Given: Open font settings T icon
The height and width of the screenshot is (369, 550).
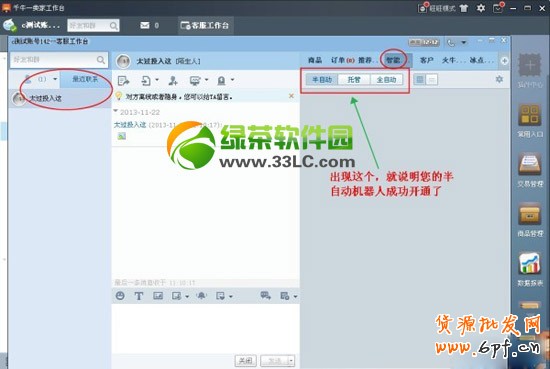Looking at the screenshot, I should pos(139,296).
